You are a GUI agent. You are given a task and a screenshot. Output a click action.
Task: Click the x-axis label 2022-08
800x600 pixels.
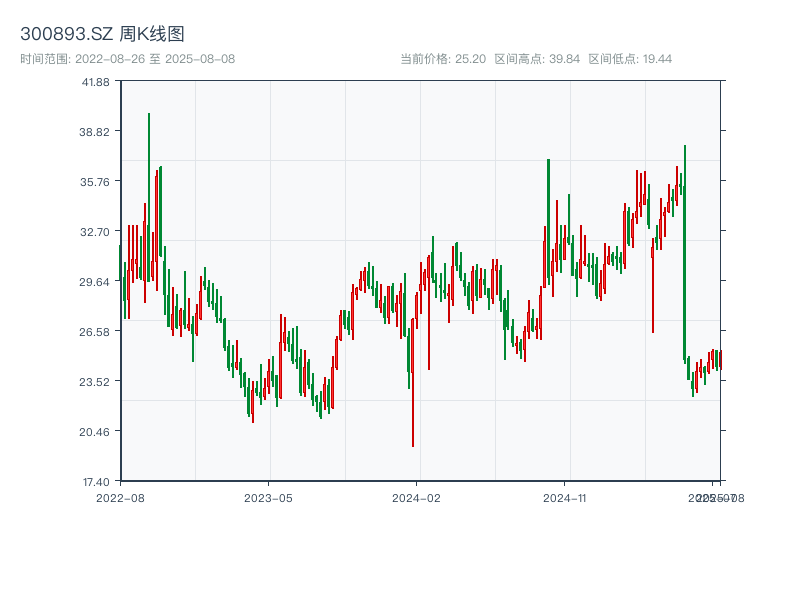point(120,498)
